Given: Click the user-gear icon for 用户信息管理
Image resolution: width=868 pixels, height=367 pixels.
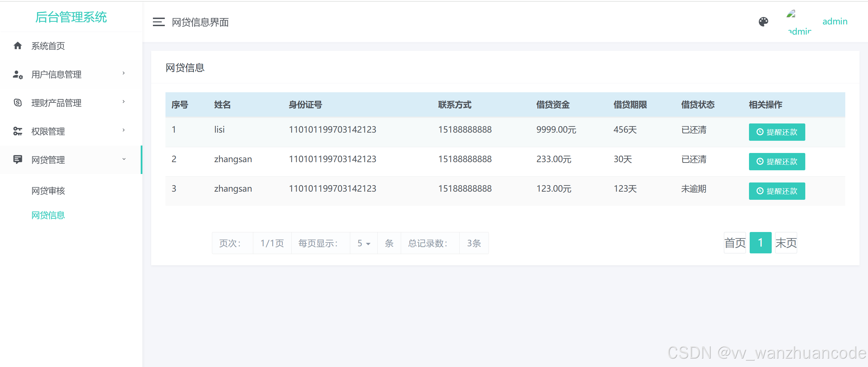Looking at the screenshot, I should 18,74.
